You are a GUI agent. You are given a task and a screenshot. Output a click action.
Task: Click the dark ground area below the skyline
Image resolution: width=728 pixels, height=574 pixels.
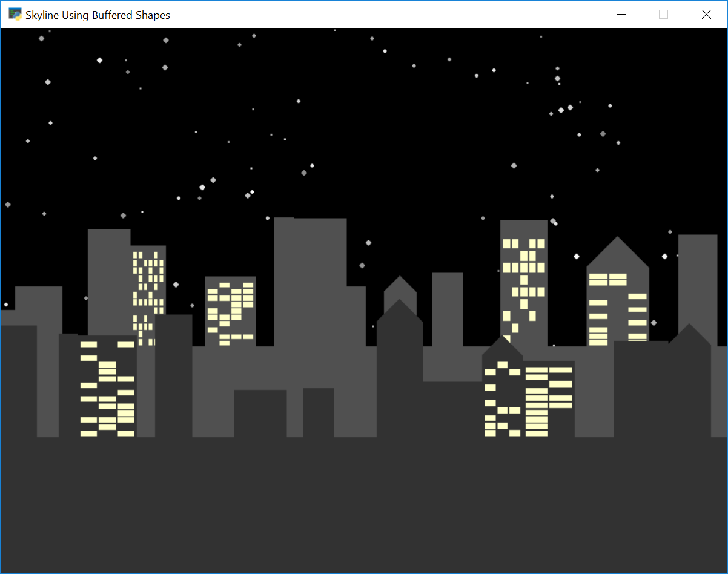point(363,509)
